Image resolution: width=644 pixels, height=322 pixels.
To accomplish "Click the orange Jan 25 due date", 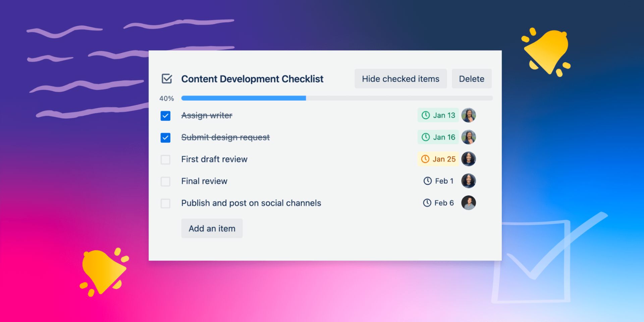I will tap(438, 159).
